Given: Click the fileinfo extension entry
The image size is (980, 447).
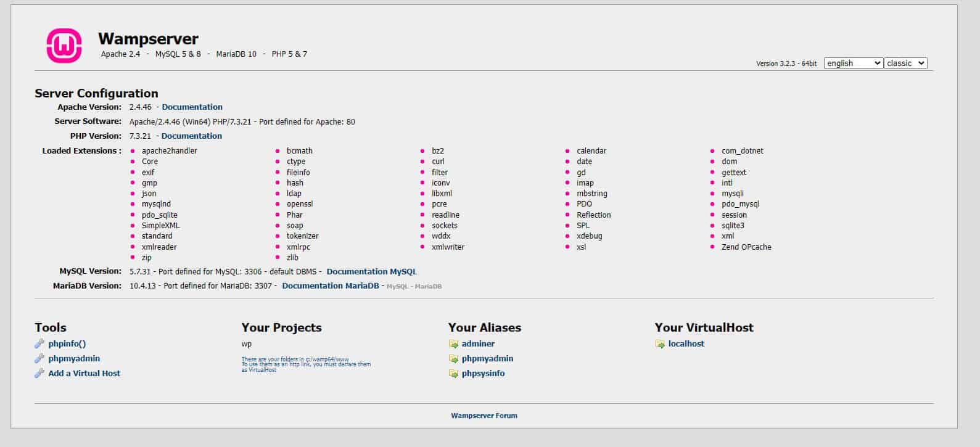Looking at the screenshot, I should coord(299,173).
